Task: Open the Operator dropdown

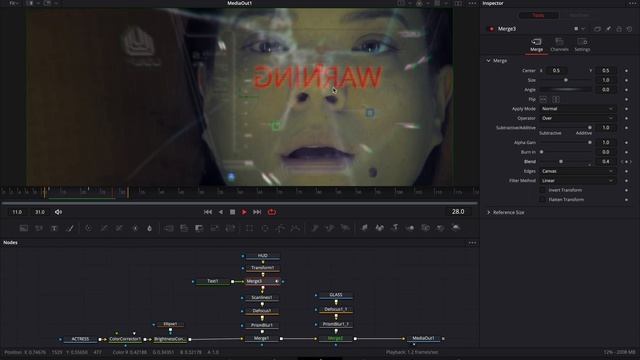Action: click(577, 118)
